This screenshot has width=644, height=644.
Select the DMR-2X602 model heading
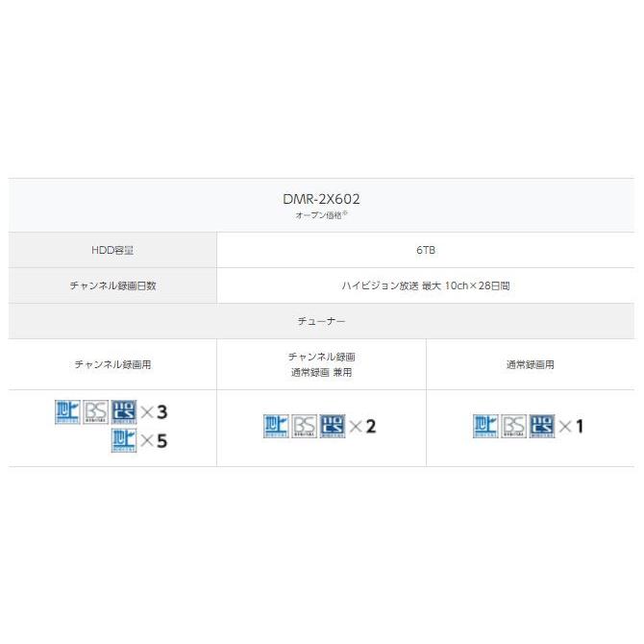[322, 199]
